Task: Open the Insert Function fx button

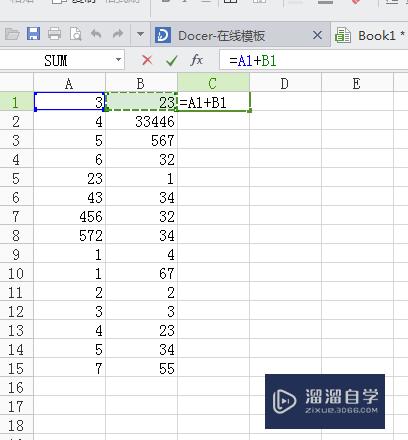Action: click(x=196, y=60)
